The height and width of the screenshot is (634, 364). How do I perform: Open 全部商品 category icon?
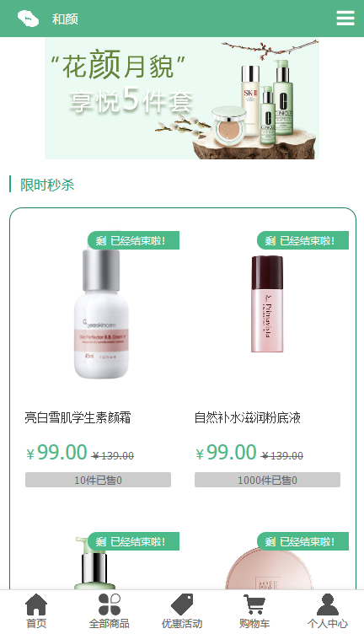tap(109, 604)
